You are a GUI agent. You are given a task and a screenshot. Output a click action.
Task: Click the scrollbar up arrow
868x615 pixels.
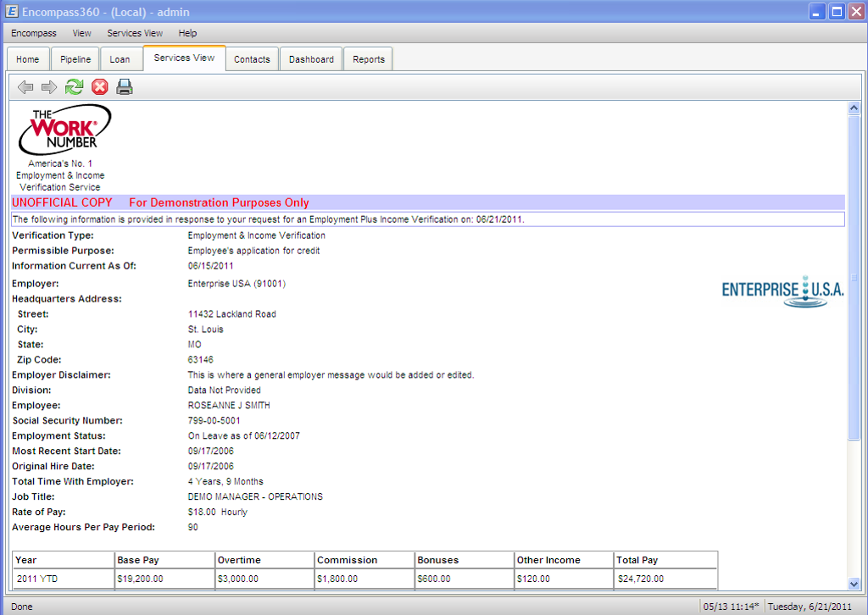coord(854,108)
